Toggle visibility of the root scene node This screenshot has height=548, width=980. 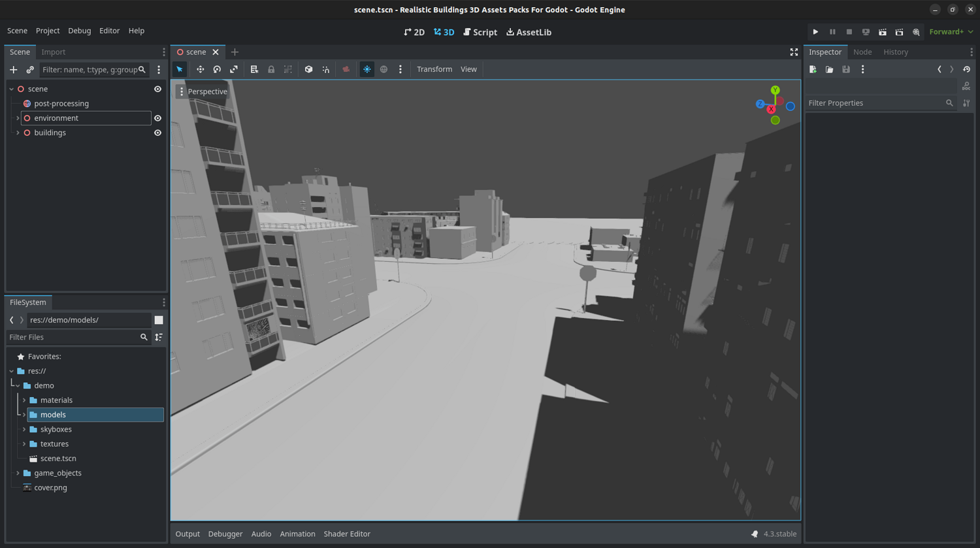tap(157, 89)
